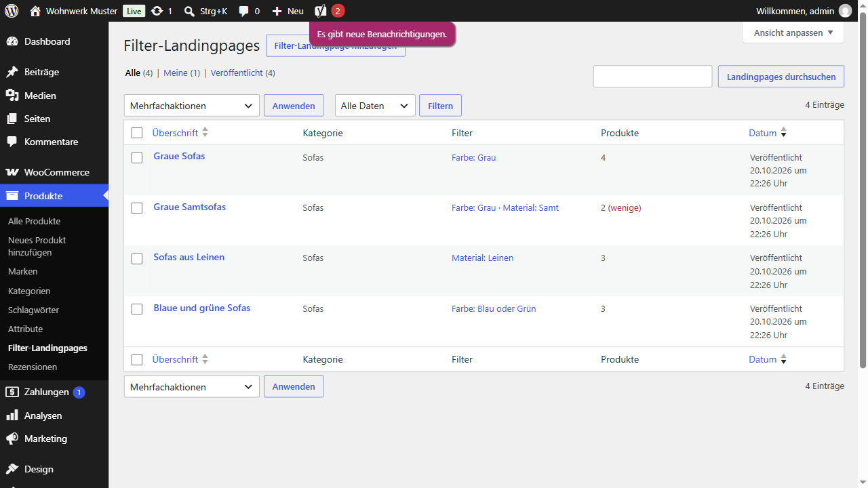The height and width of the screenshot is (488, 868).
Task: Click the WooCommerce logo icon
Action: click(x=12, y=172)
